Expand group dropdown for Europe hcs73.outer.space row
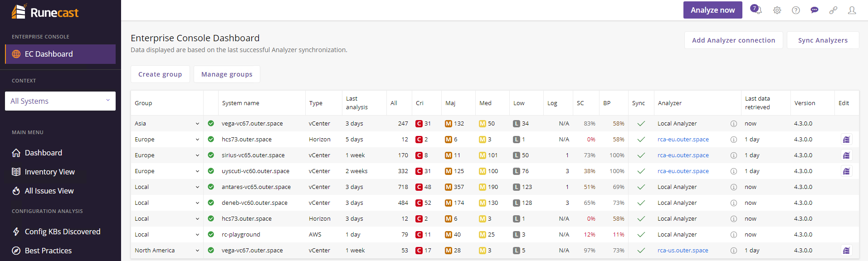This screenshot has height=261, width=868. [x=197, y=140]
